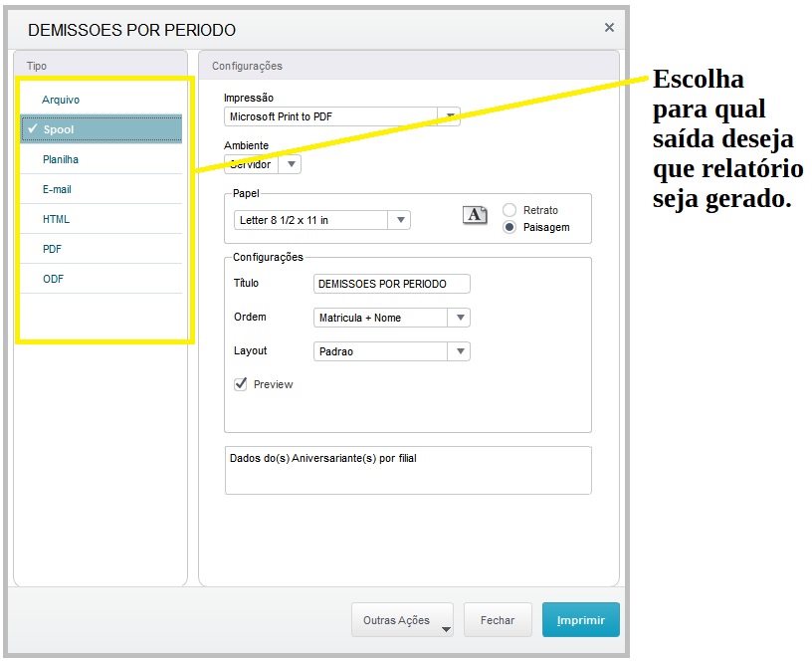Expand the Impressão printer dropdown

(449, 116)
